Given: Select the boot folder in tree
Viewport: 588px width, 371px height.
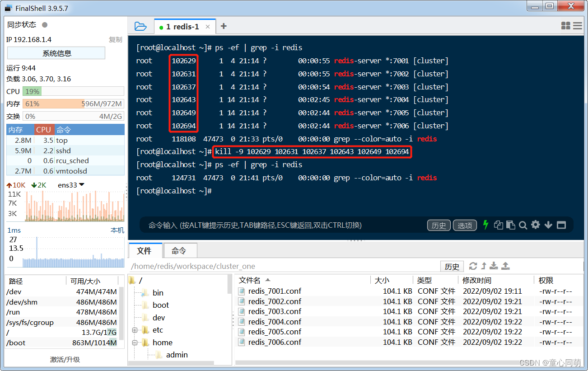Looking at the screenshot, I should (x=161, y=305).
